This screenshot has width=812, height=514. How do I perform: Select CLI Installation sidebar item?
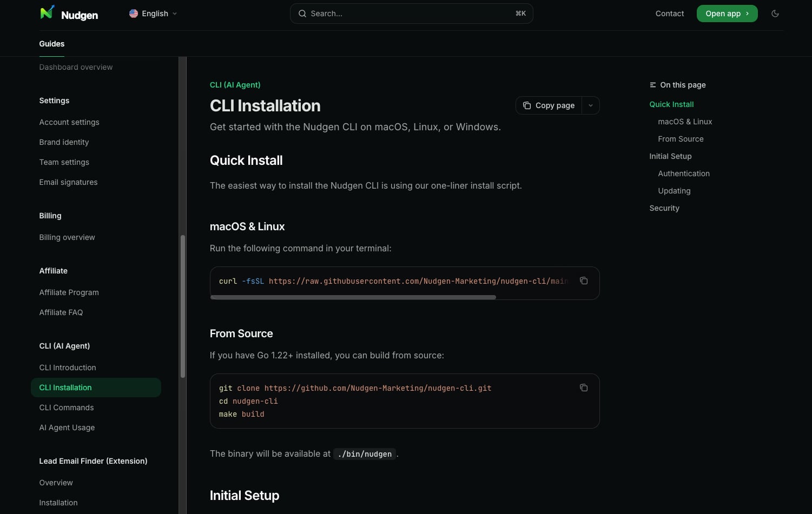pos(96,388)
